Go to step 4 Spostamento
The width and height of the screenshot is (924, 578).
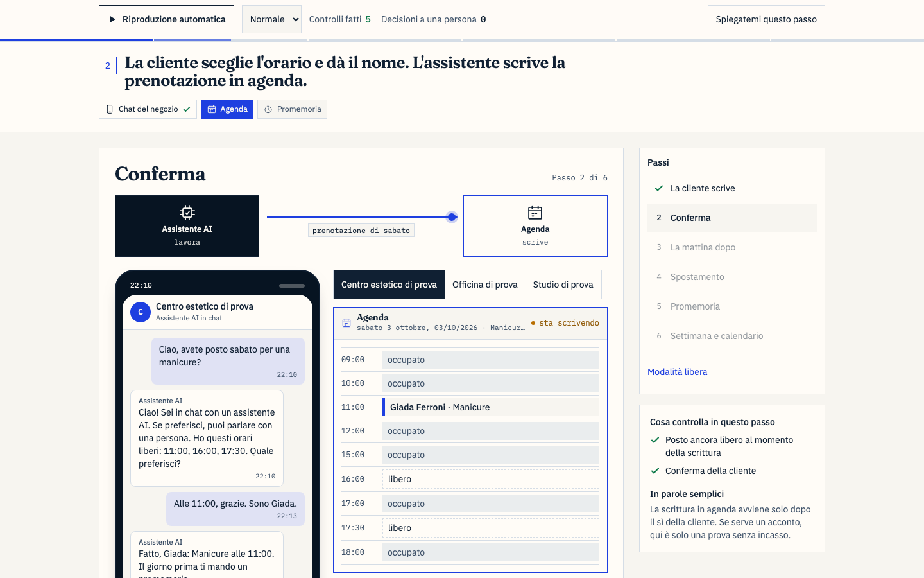tap(732, 277)
